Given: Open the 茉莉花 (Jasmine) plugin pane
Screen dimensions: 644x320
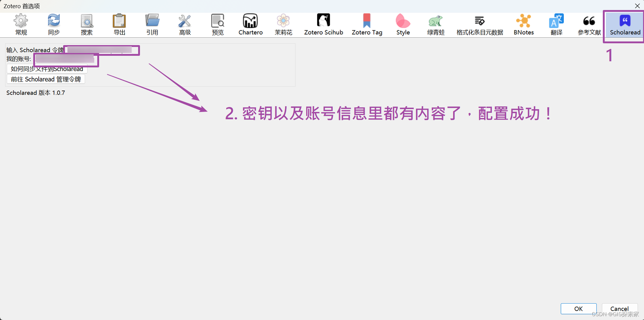Looking at the screenshot, I should tap(283, 25).
